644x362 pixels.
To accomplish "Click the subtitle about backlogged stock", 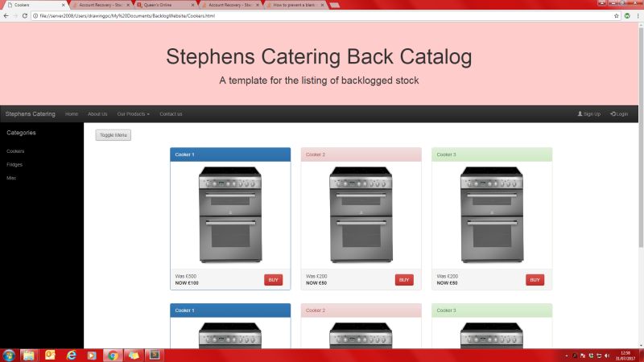I will 319,80.
